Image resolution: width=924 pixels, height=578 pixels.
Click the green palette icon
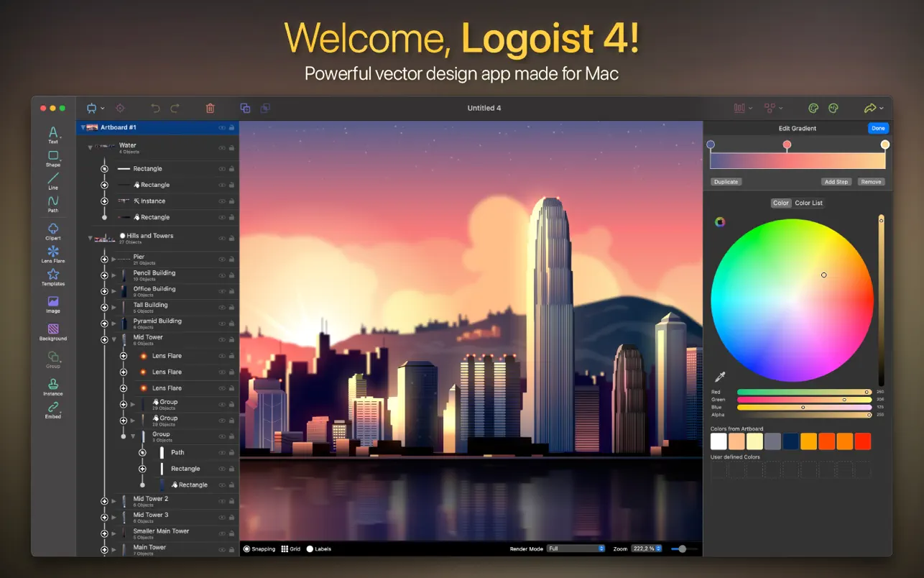click(813, 108)
